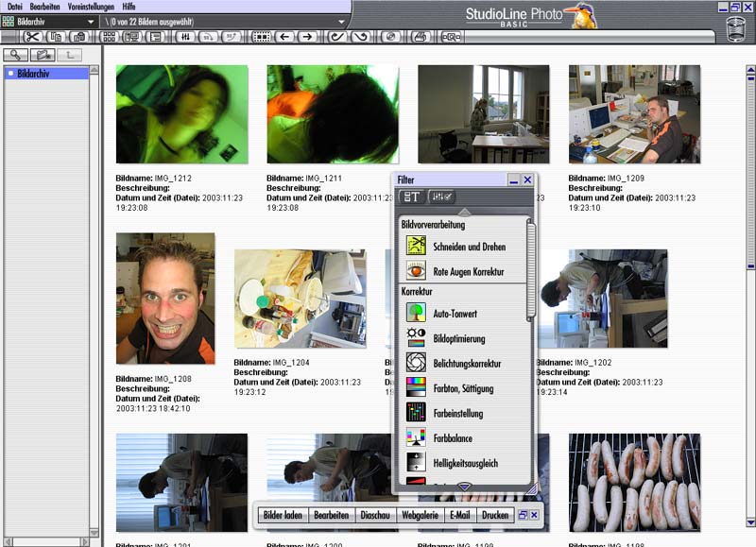This screenshot has width=756, height=547.
Task: Click the E-Mail button
Action: [460, 515]
